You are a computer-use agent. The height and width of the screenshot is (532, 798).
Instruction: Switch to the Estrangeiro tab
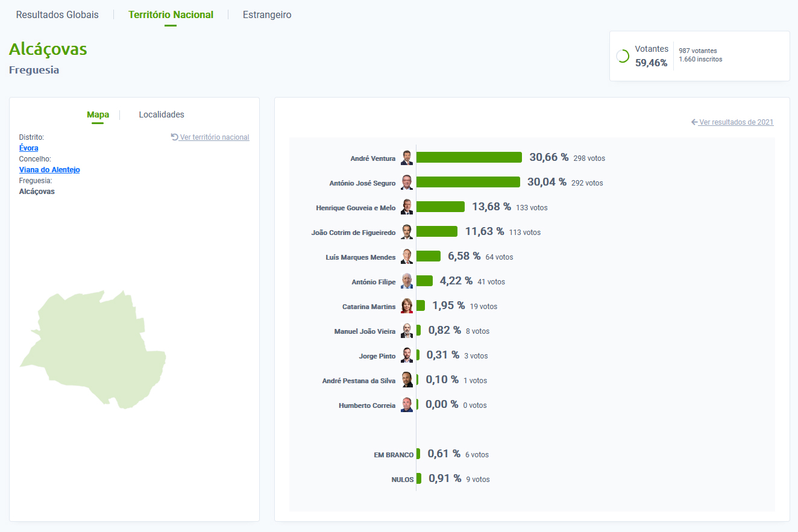point(267,14)
